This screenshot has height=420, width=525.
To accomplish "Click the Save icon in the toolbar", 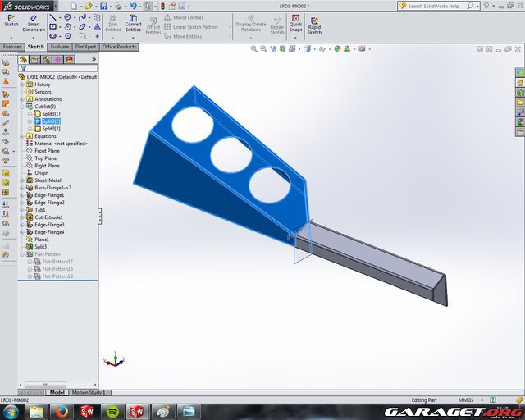I will click(103, 6).
